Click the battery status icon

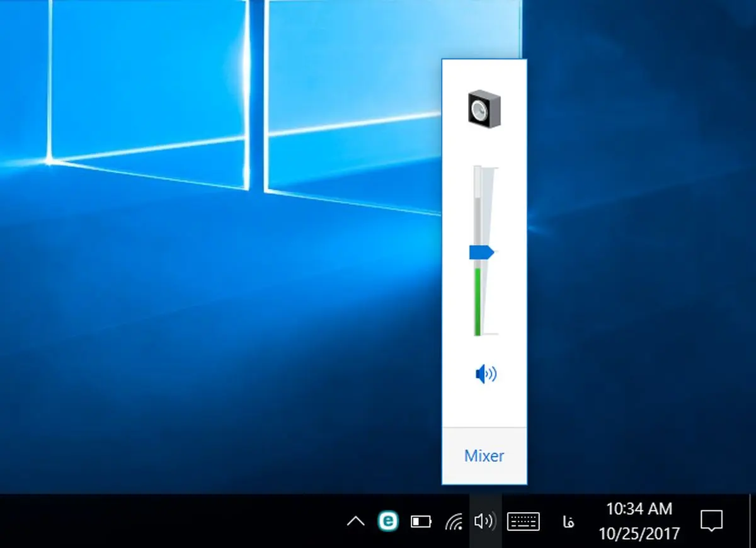[421, 522]
